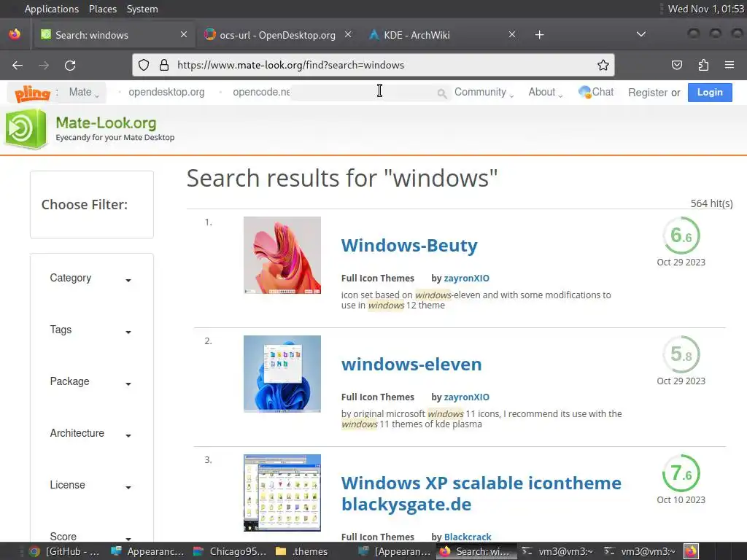Image resolution: width=747 pixels, height=560 pixels.
Task: Expand the Community dropdown
Action: pos(484,93)
